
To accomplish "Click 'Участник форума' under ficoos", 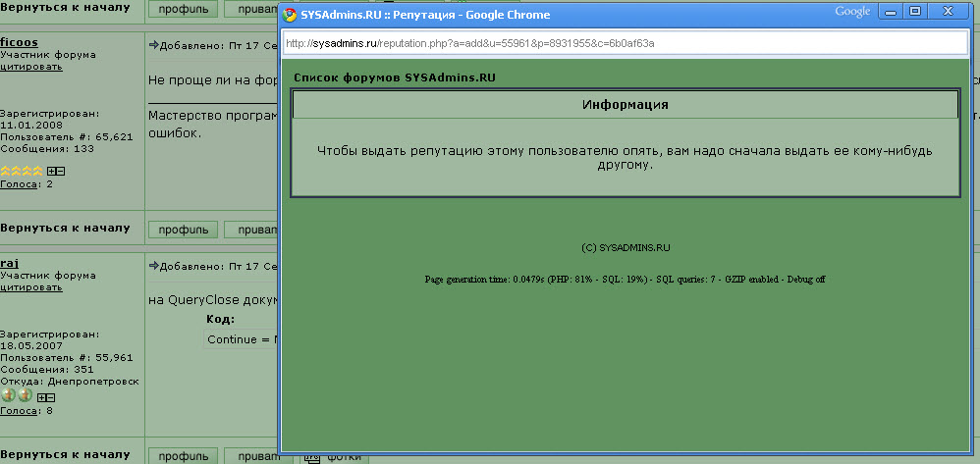I will pyautogui.click(x=48, y=54).
